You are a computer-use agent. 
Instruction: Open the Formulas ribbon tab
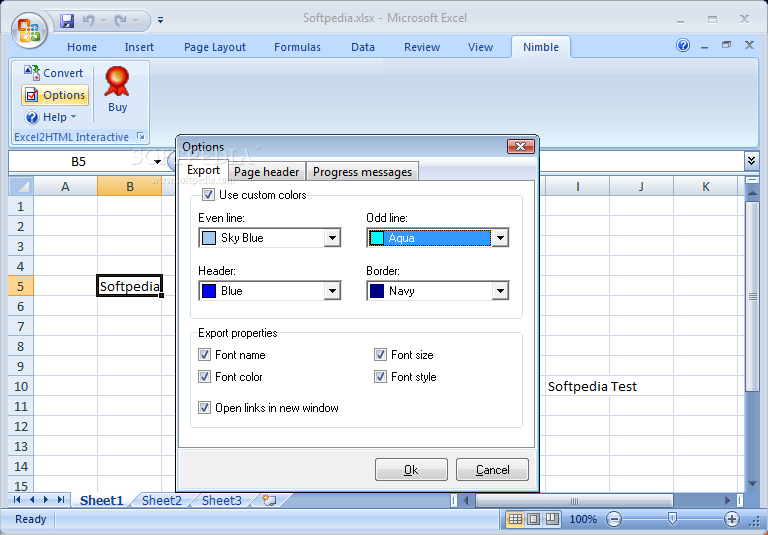[x=297, y=47]
